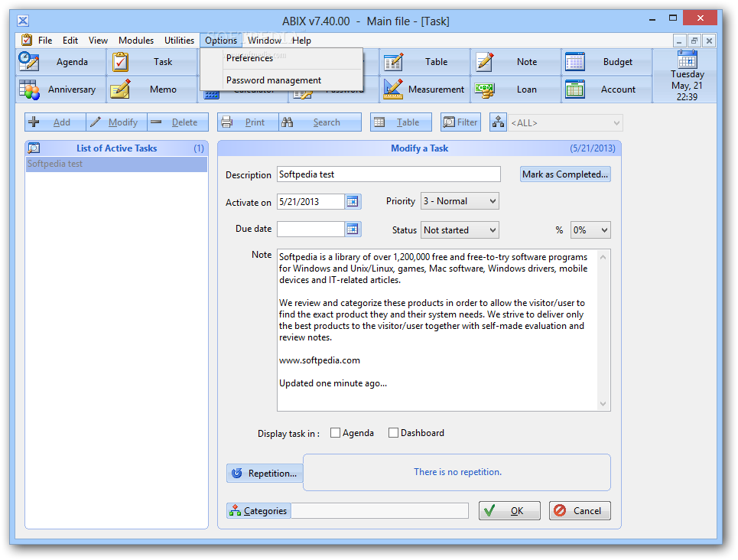Open the File menu
Viewport: 738px width, 560px height.
pyautogui.click(x=45, y=41)
